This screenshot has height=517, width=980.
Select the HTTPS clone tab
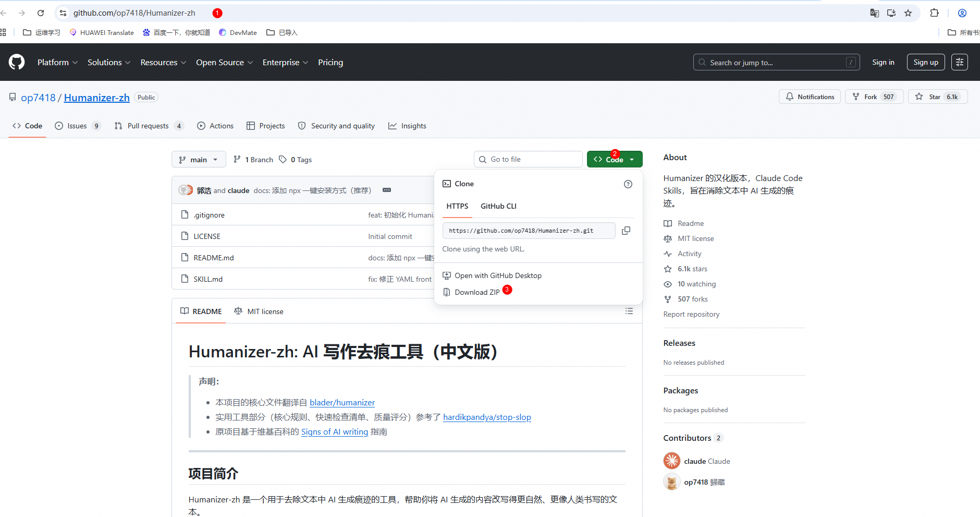[457, 206]
